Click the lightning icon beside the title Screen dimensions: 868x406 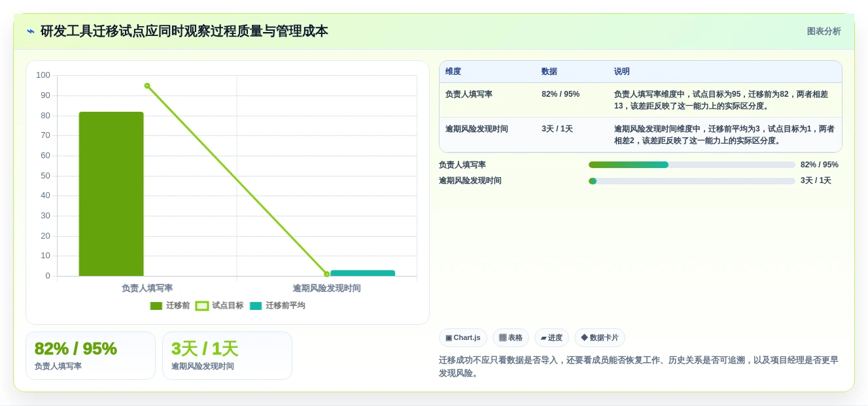pyautogui.click(x=31, y=31)
